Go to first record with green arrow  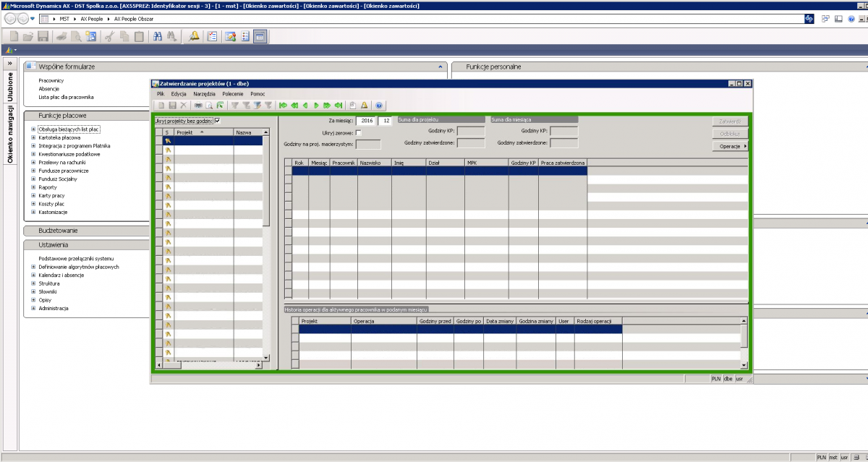coord(283,106)
